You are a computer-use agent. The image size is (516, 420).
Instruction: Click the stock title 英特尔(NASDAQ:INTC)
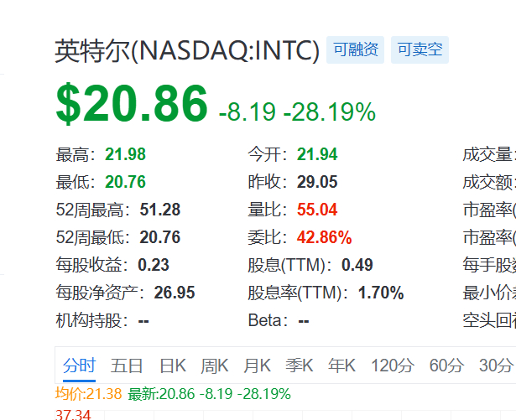pyautogui.click(x=187, y=50)
